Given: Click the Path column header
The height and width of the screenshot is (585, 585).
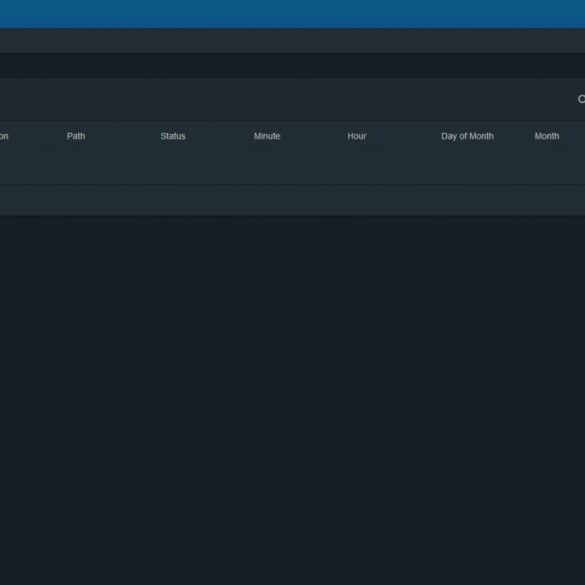Looking at the screenshot, I should point(76,136).
